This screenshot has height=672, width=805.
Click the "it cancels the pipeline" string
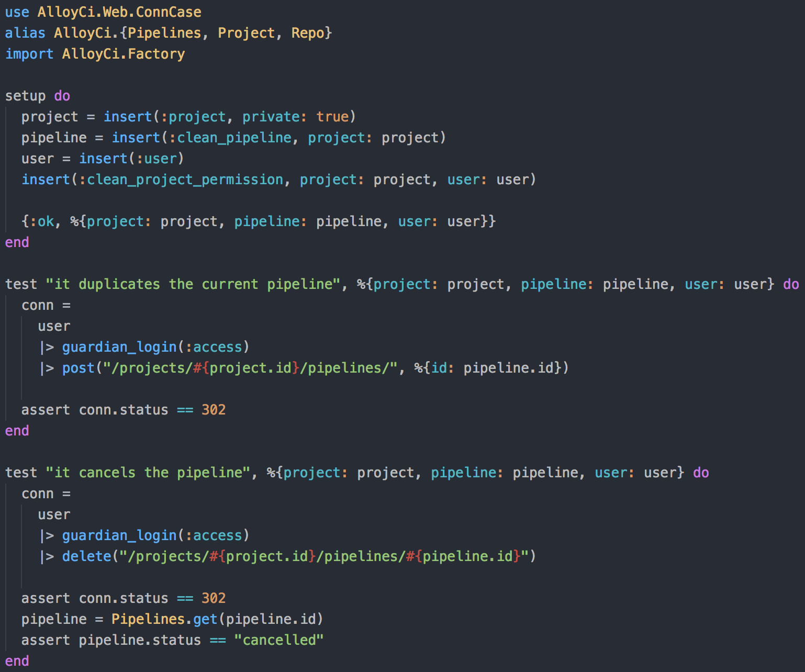(148, 473)
